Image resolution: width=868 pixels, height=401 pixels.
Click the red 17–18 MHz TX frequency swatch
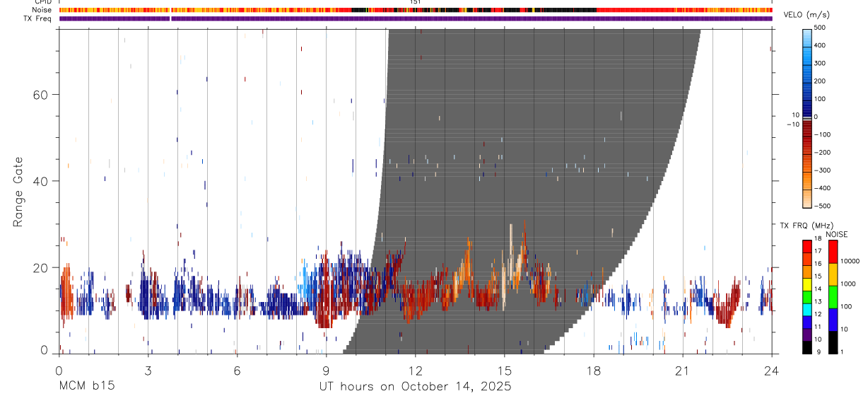[807, 247]
